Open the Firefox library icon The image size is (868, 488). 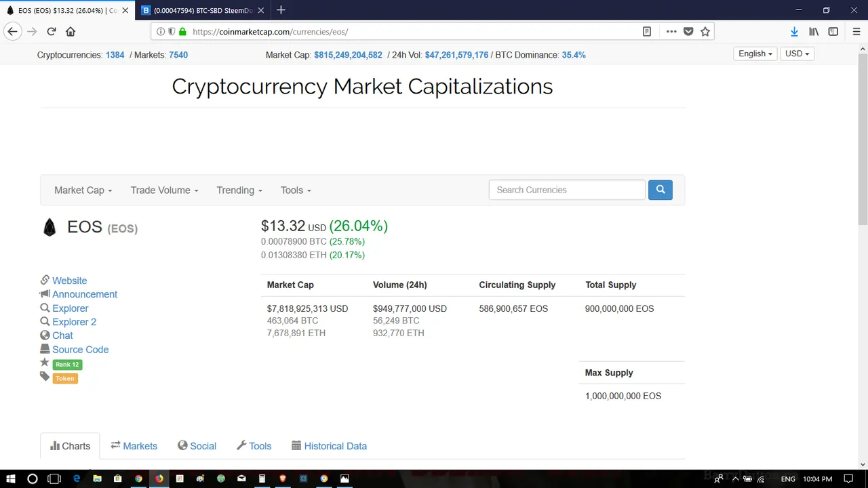[814, 31]
